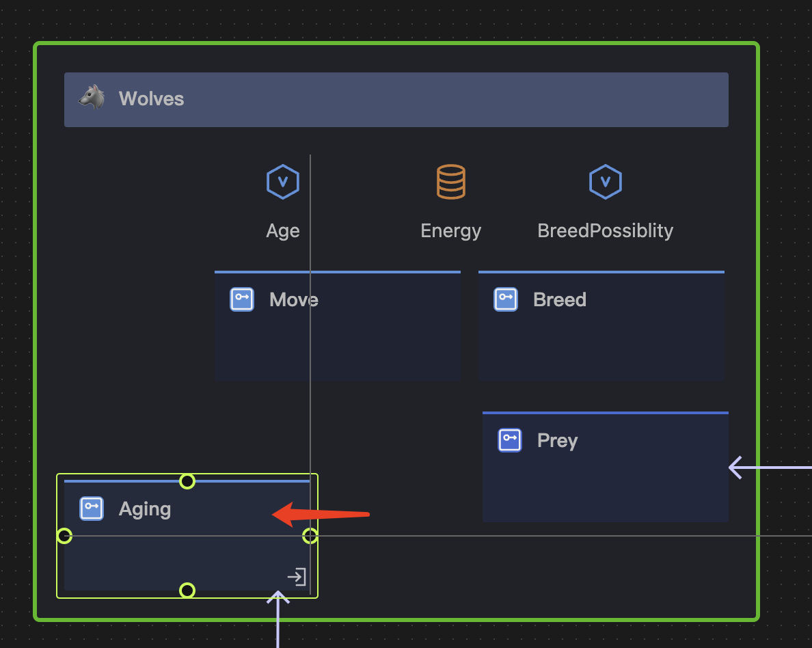812x648 pixels.
Task: Click the right resize handle of Aging
Action: pos(310,536)
